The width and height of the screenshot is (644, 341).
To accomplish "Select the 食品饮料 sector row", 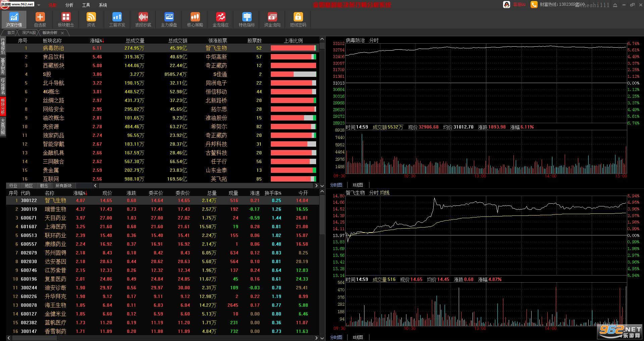I will [x=162, y=57].
